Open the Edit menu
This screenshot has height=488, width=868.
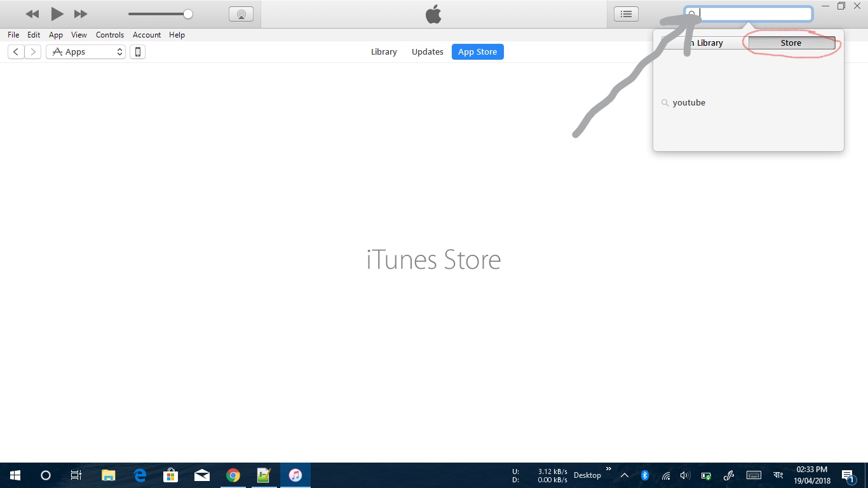(34, 35)
